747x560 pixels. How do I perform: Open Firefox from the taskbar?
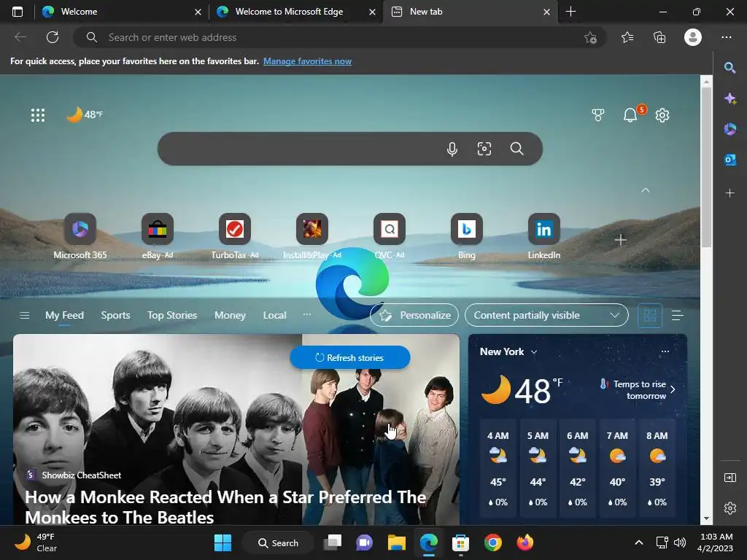point(525,542)
